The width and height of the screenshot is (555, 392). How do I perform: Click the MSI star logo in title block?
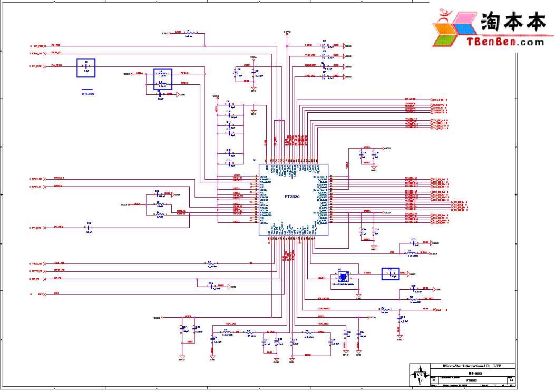click(x=420, y=375)
